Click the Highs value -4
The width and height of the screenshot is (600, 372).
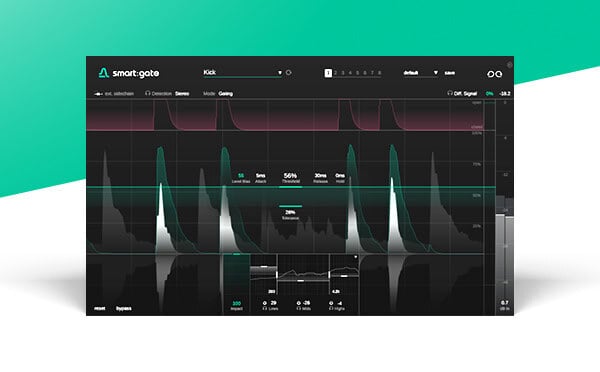point(339,303)
